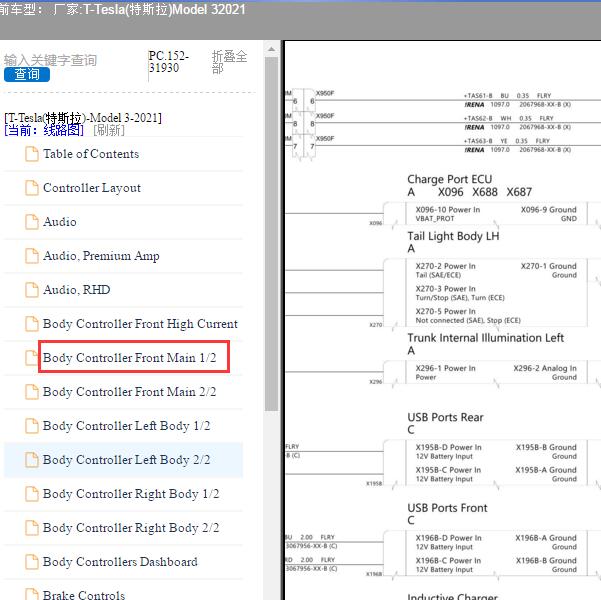Click the 刷新 refresh link
Viewport: 601px width, 600px height.
coord(109,130)
